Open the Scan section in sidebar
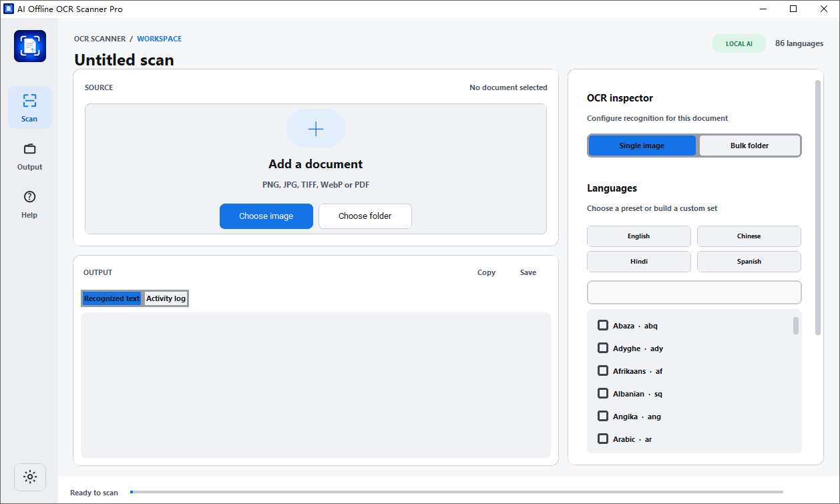The height and width of the screenshot is (504, 840). [29, 107]
